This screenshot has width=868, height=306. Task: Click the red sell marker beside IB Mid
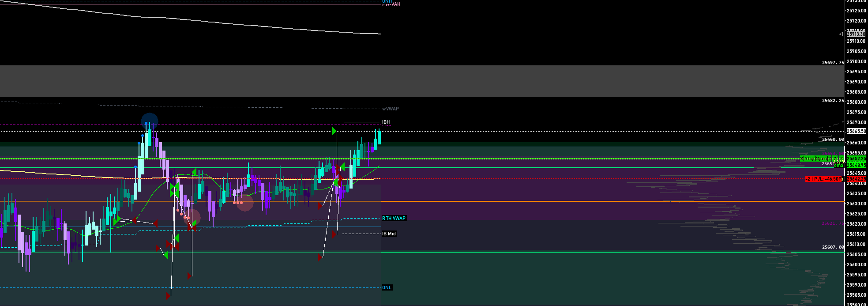pos(334,234)
